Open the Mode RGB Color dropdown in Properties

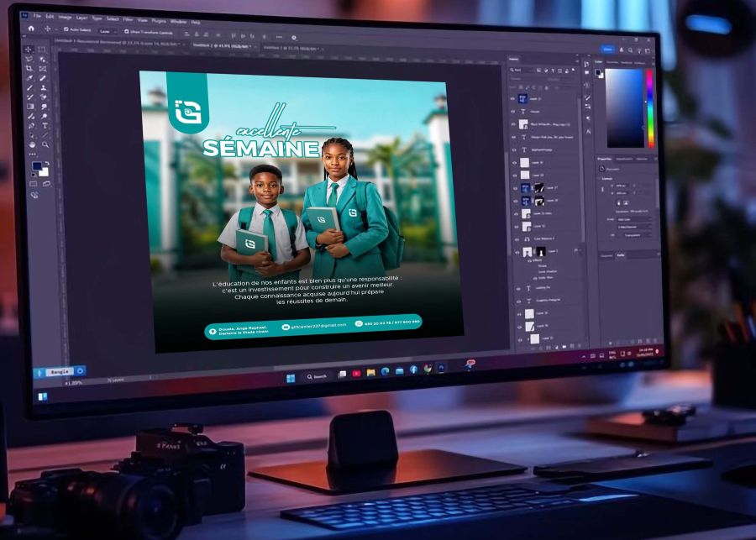[633, 219]
